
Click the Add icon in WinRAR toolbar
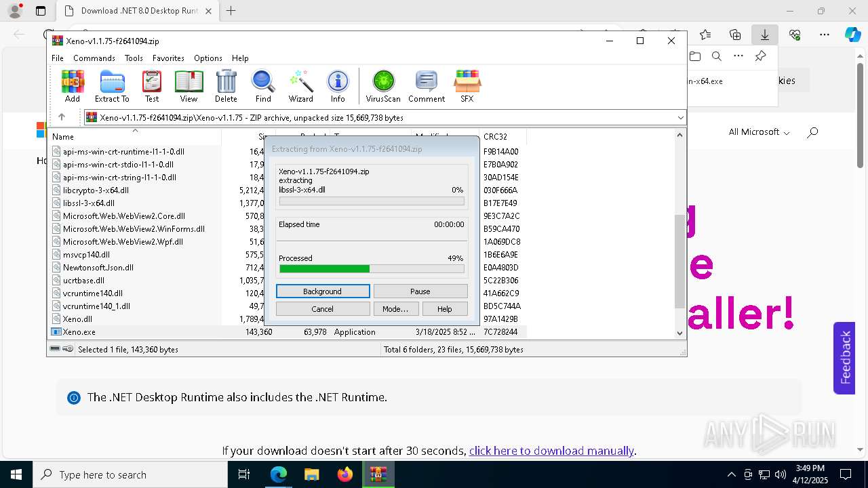(x=73, y=86)
